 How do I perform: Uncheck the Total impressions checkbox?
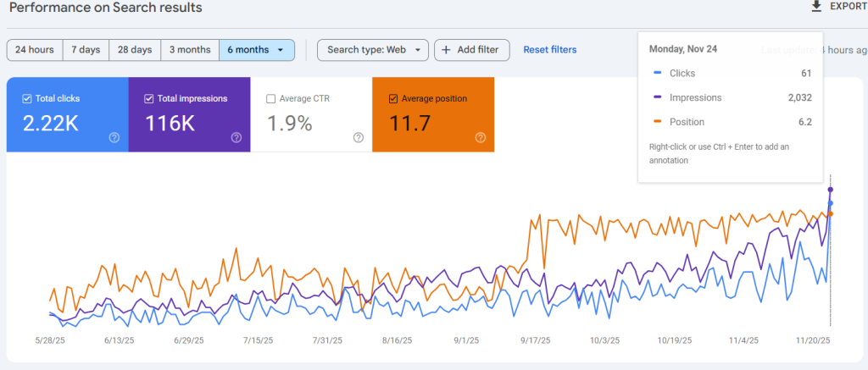click(149, 99)
